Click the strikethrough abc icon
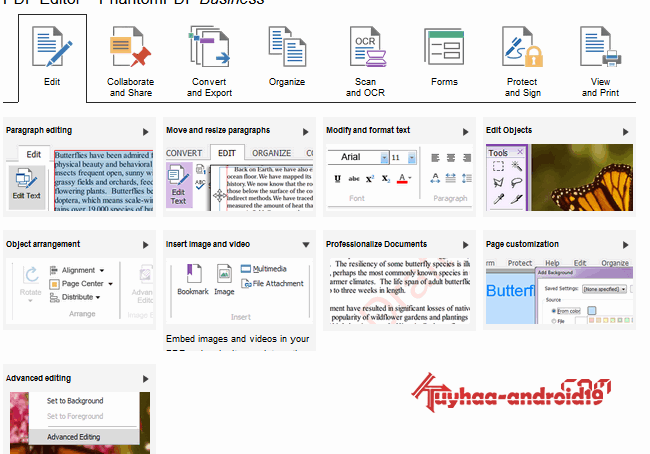Viewport: 650px width, 454px height. coord(354,179)
